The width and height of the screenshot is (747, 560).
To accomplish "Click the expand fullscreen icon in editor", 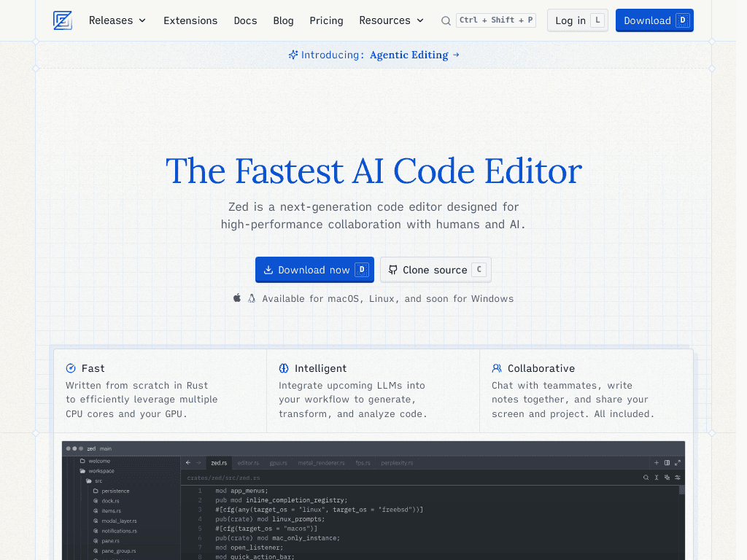I will click(x=678, y=463).
